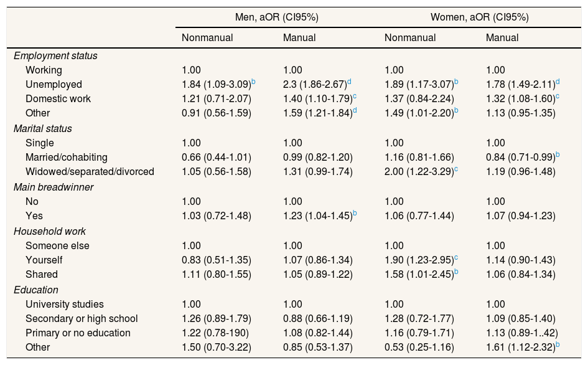
Task: Click footnote c after 1.32 (1.08-1.60)
Action: point(558,97)
